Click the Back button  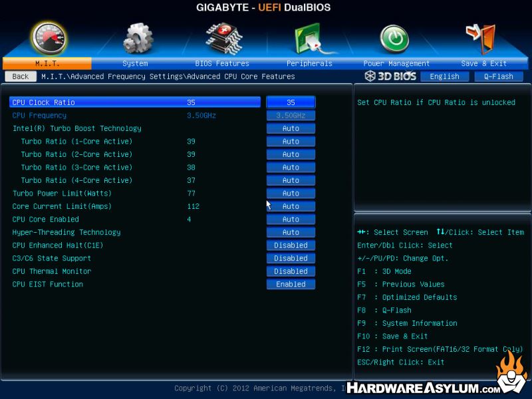(x=21, y=76)
